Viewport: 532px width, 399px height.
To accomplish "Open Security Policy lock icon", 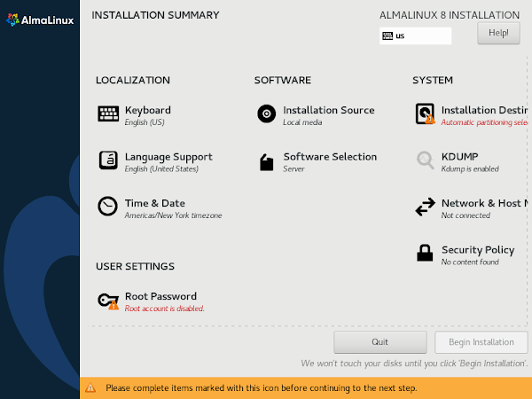I will tap(425, 253).
